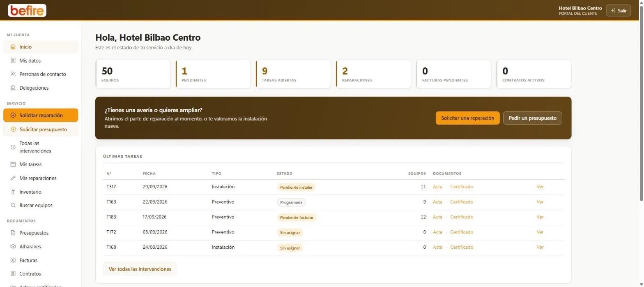Click task number T172
644x287 pixels.
point(111,232)
